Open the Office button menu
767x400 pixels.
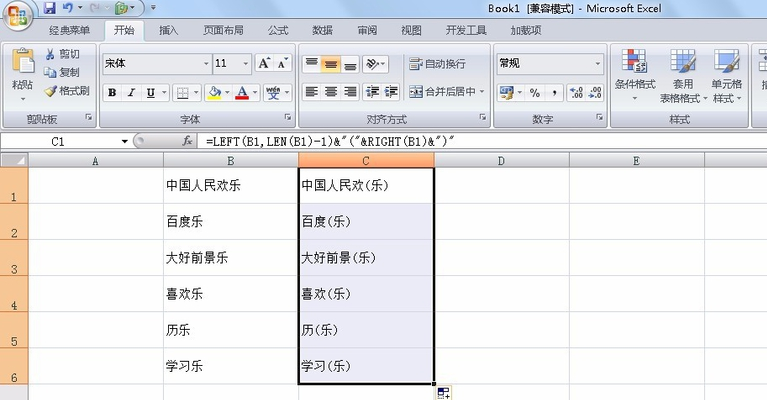point(17,15)
